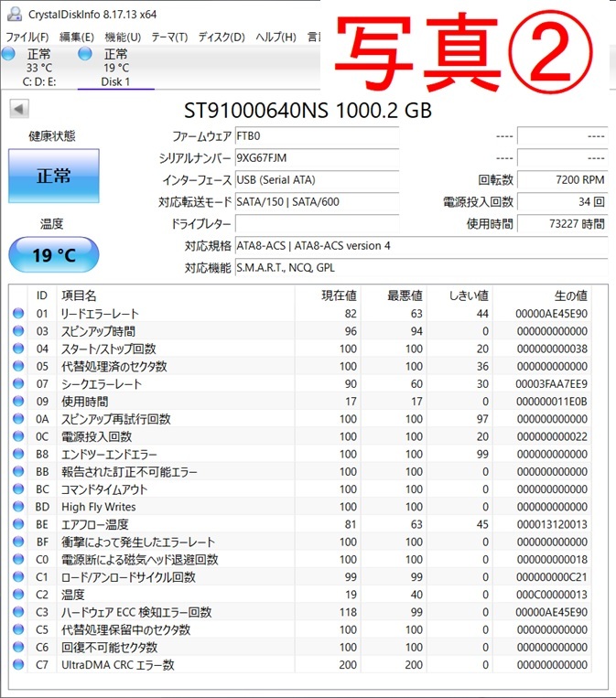
Task: Click the previous disk arrow button
Action: pyautogui.click(x=18, y=109)
